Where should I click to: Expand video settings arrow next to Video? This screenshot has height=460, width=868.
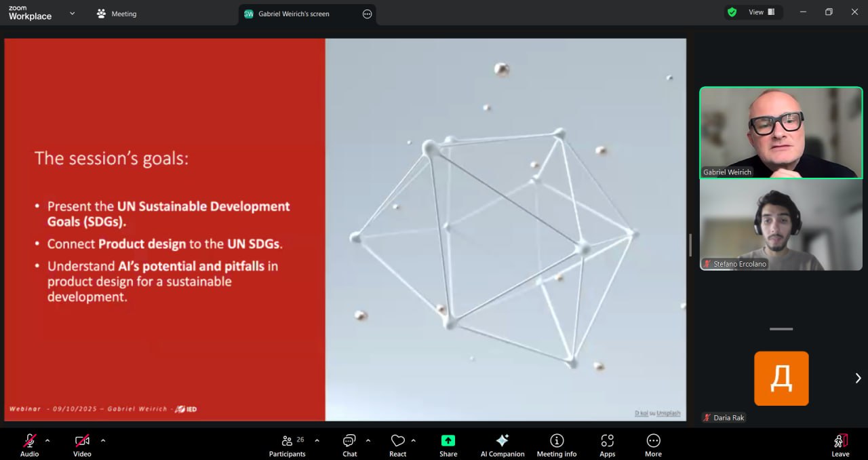[103, 440]
